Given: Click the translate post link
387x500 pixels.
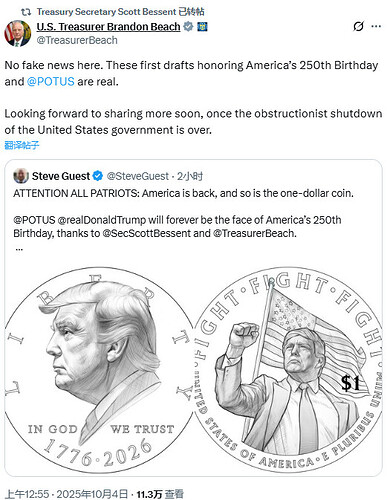Looking at the screenshot, I should 22,145.
